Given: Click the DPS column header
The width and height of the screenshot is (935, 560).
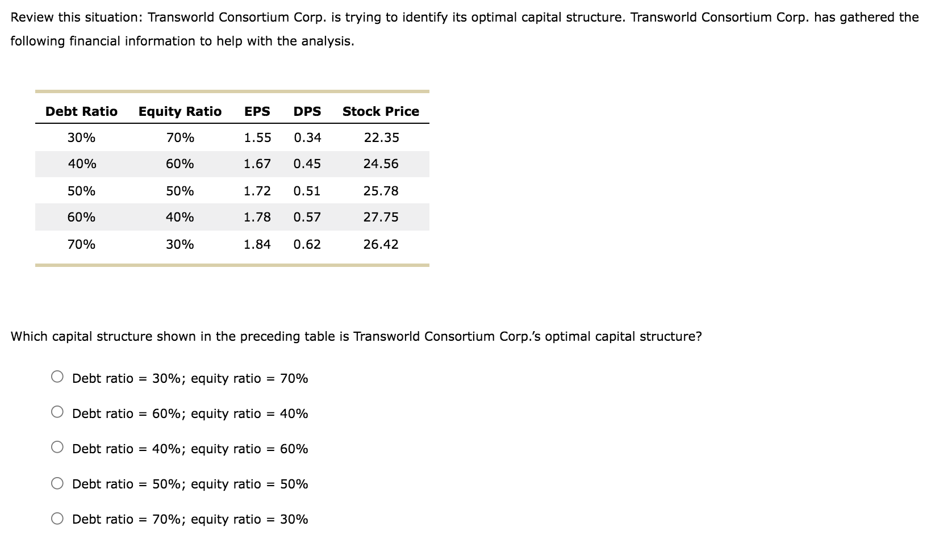Looking at the screenshot, I should [x=307, y=111].
